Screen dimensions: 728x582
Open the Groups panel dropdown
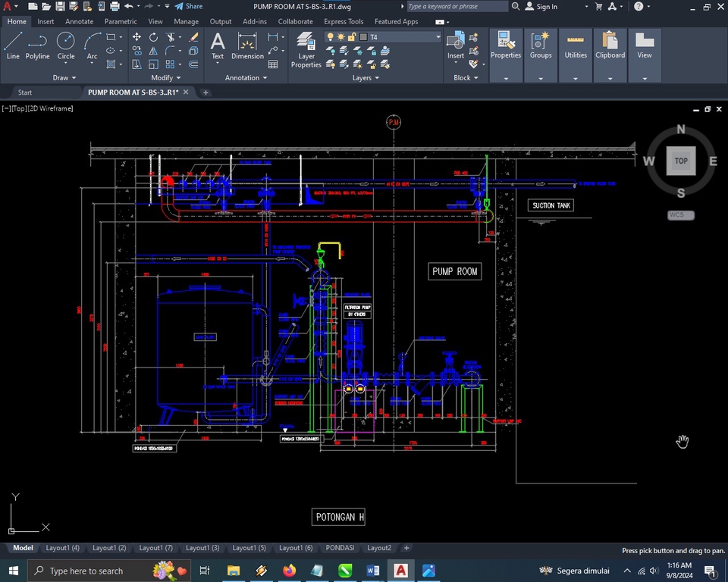coord(541,79)
